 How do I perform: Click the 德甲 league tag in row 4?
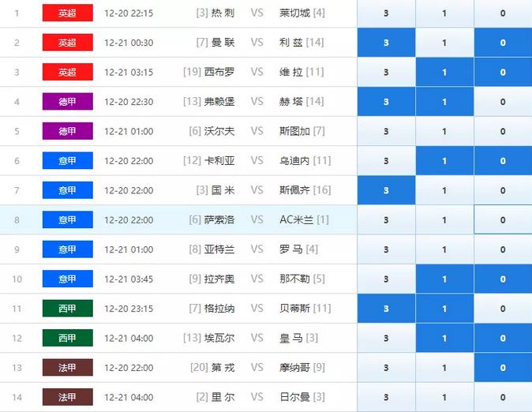[68, 102]
